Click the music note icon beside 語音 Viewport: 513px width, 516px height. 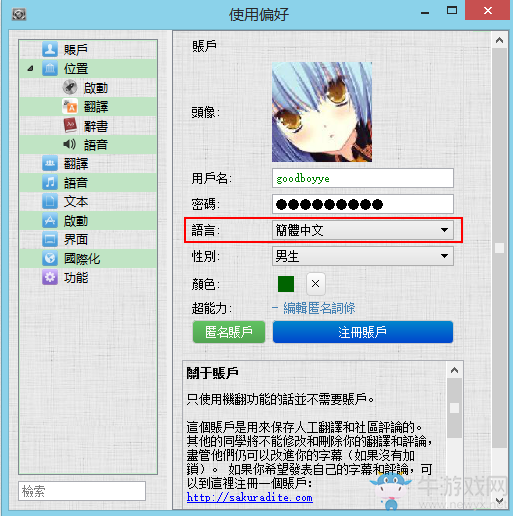(x=50, y=182)
